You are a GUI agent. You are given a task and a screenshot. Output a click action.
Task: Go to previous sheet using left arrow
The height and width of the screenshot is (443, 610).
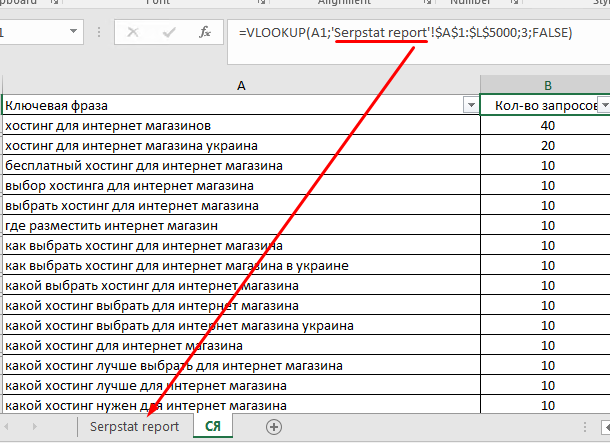6,427
